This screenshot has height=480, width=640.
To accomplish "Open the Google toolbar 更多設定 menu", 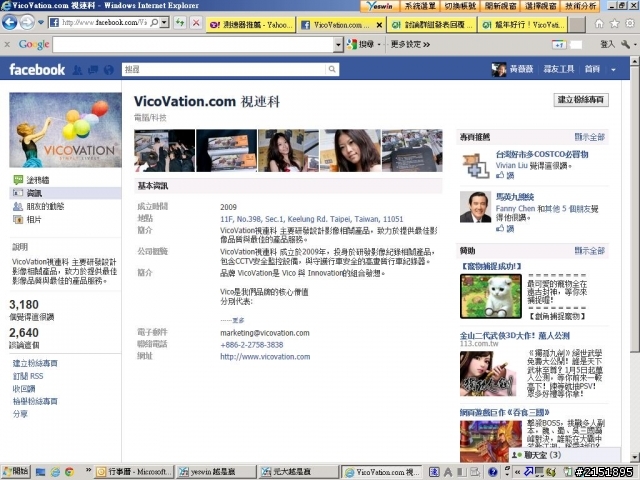I will click(x=410, y=44).
